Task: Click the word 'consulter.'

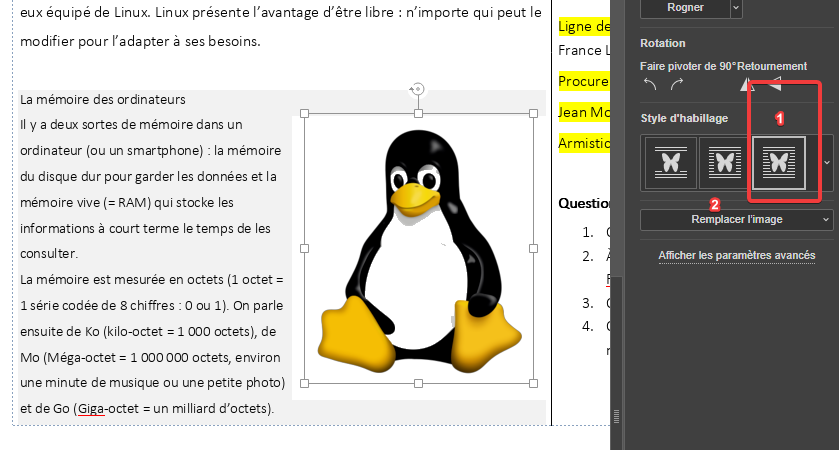Action: point(49,254)
